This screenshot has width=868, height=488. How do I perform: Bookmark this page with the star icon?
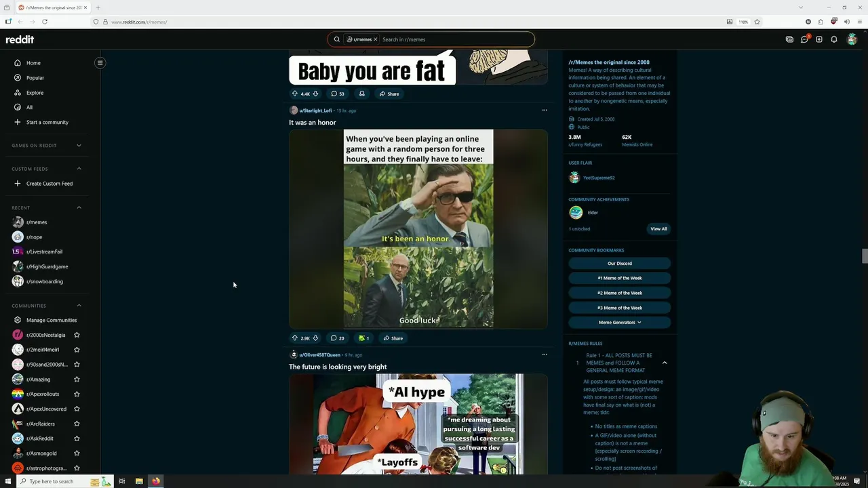coord(757,22)
